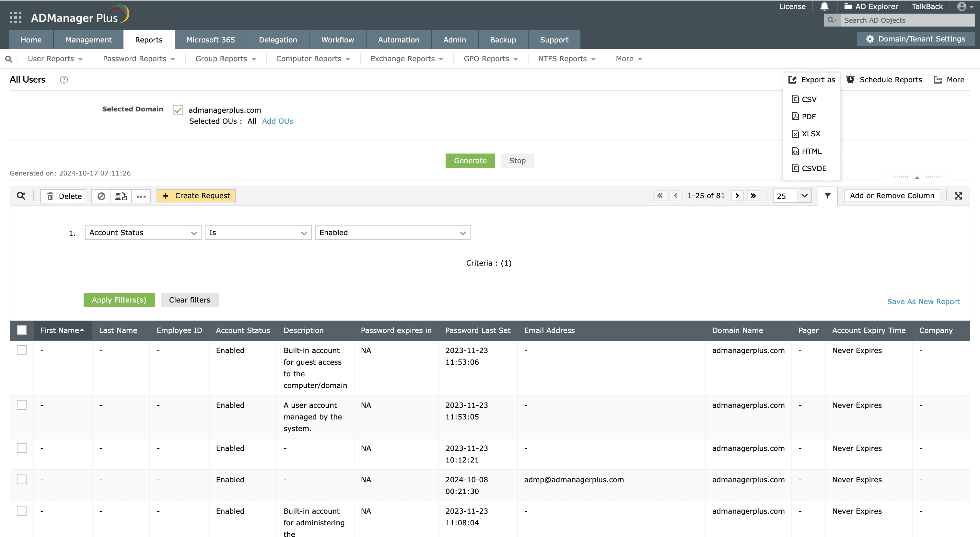Viewport: 980px width, 537px height.
Task: Click the disable users icon
Action: [101, 196]
